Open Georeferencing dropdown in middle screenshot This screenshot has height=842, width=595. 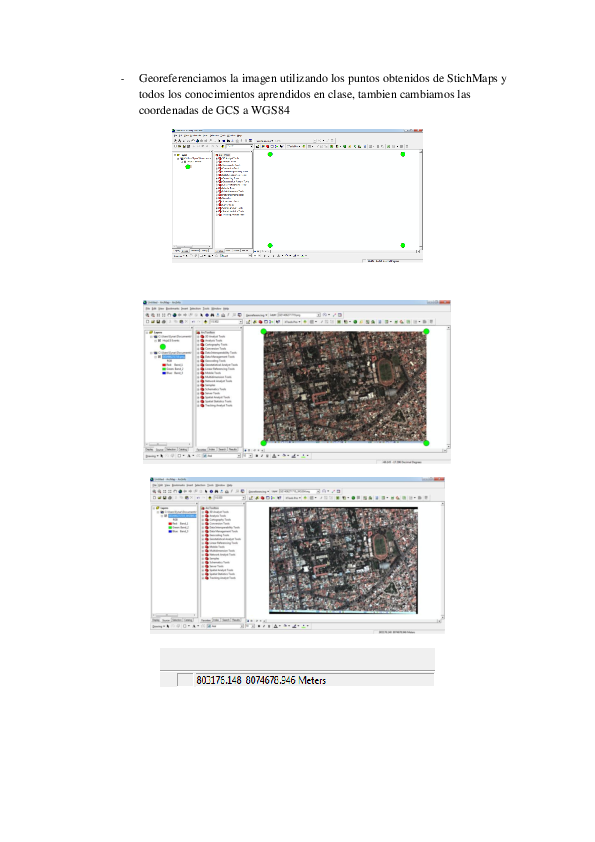[257, 315]
